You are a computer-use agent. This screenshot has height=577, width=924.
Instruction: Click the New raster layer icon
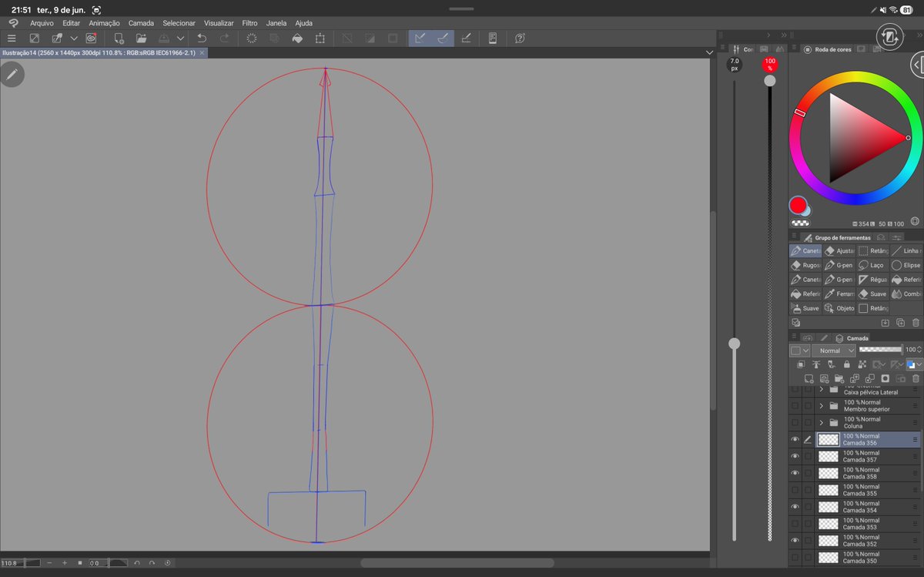809,379
